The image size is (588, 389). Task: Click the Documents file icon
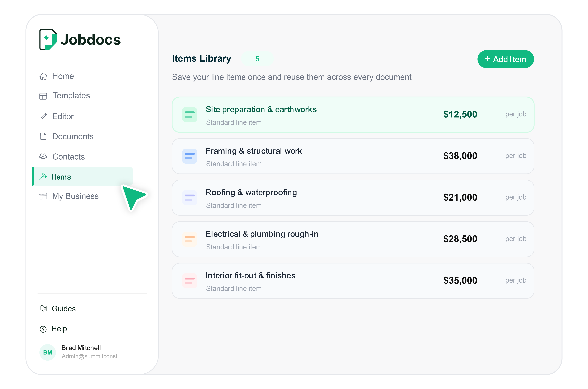43,136
